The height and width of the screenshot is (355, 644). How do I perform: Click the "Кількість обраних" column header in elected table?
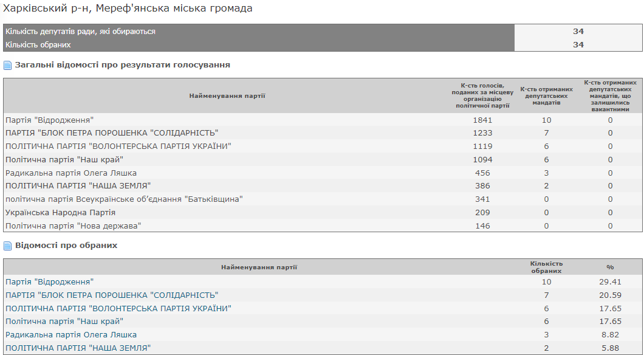(x=546, y=267)
